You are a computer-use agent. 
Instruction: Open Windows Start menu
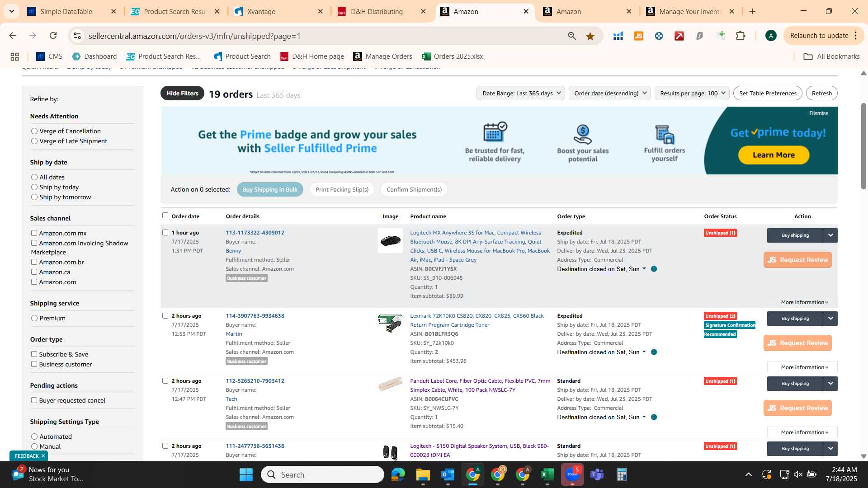[x=246, y=474]
